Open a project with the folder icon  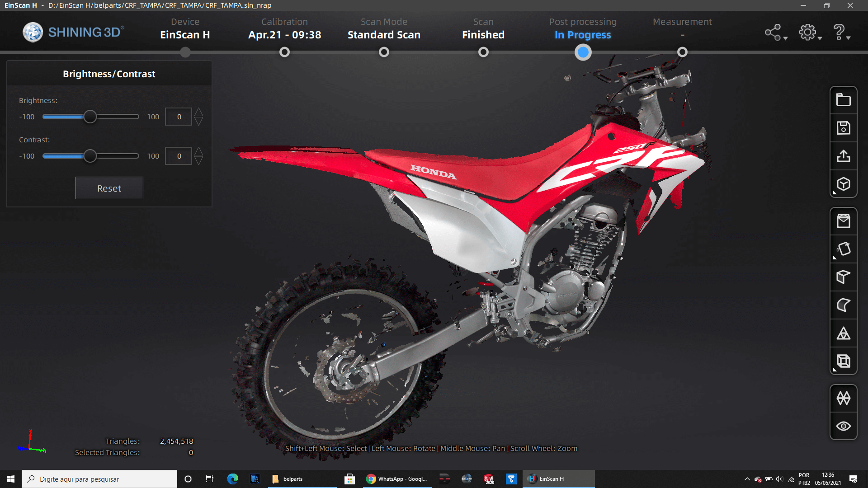pos(843,100)
